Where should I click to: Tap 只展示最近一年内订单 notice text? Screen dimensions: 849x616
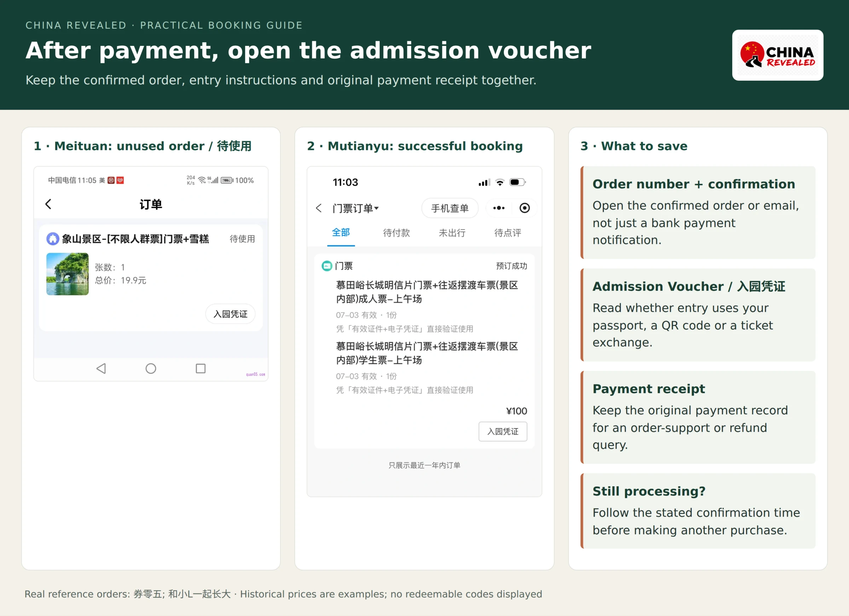point(424,465)
